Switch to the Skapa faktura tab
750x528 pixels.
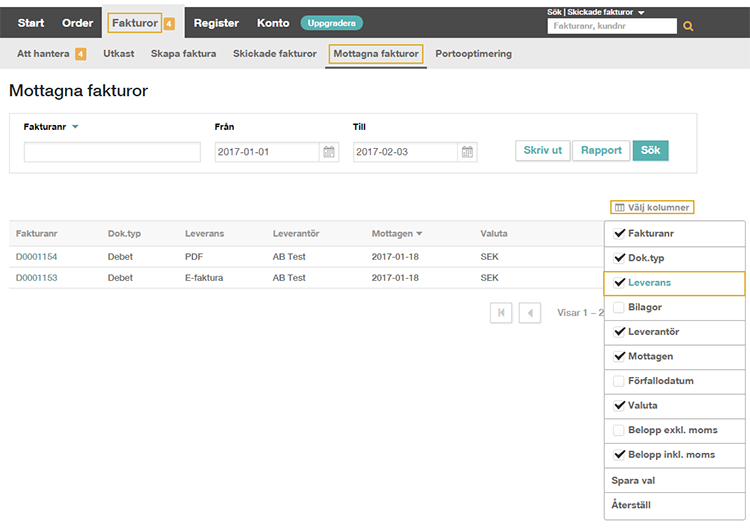click(x=183, y=54)
